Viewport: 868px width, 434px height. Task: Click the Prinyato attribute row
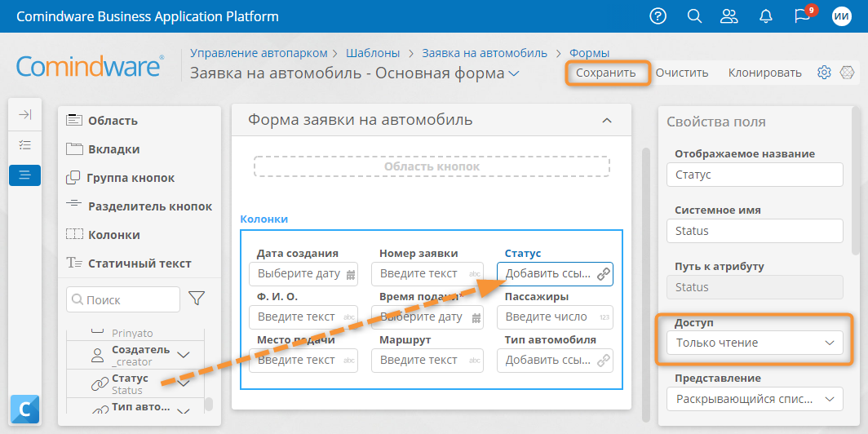[135, 334]
